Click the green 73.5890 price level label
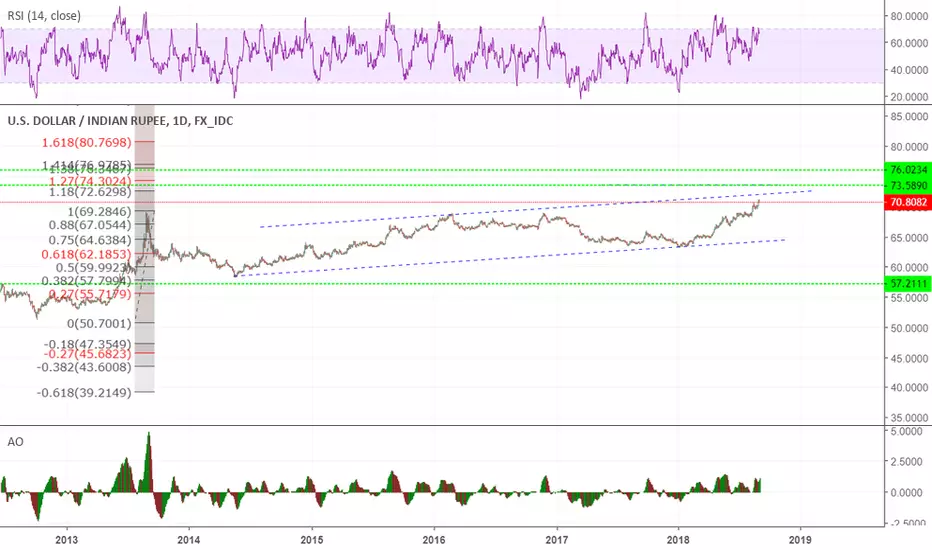The height and width of the screenshot is (550, 932). coord(908,186)
